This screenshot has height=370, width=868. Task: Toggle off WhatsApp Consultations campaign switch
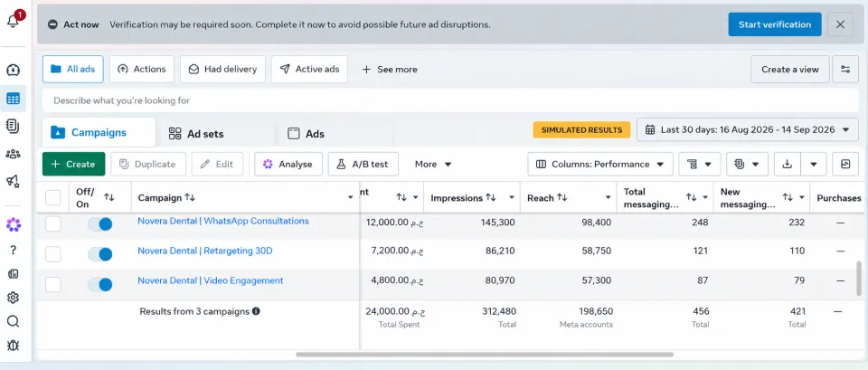pos(100,223)
